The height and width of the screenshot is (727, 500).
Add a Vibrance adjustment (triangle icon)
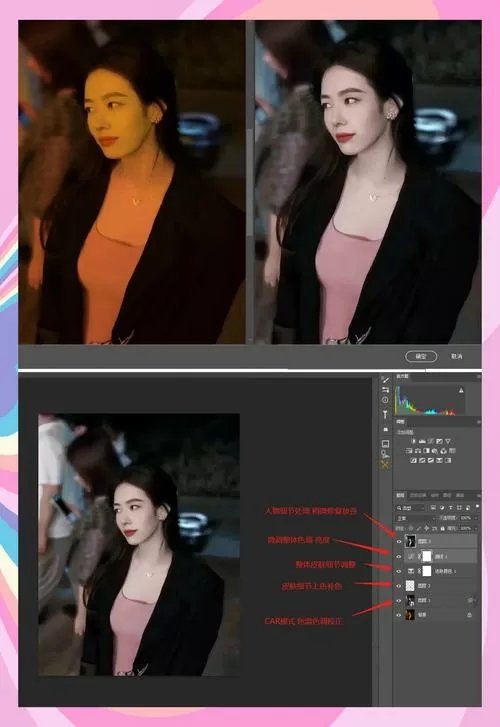pos(448,441)
